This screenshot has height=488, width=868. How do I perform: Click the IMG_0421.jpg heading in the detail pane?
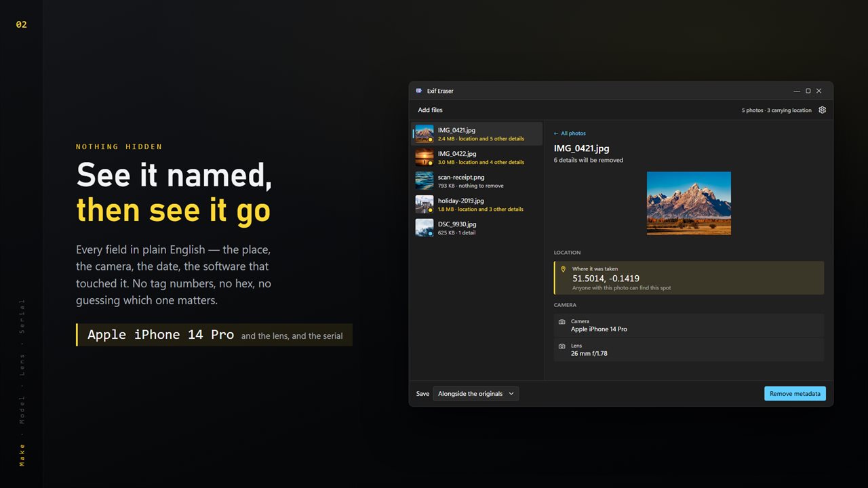(581, 148)
